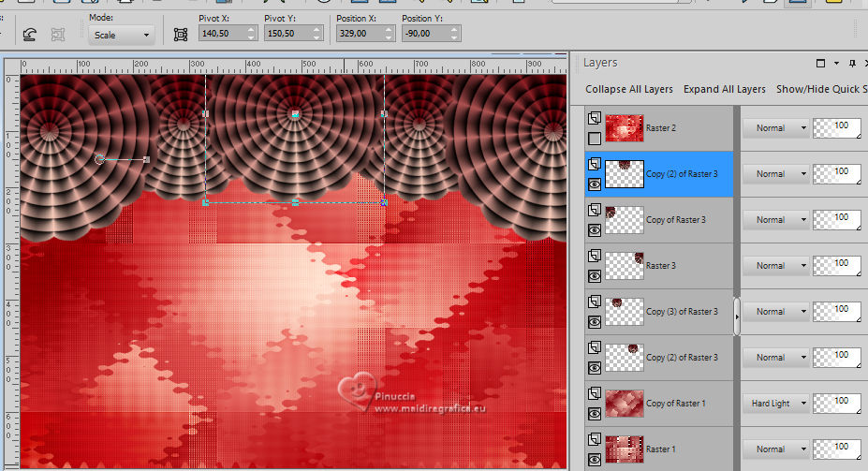Click the greyed-out bounding box icon beside reset
Image resolution: width=868 pixels, height=471 pixels.
(57, 35)
